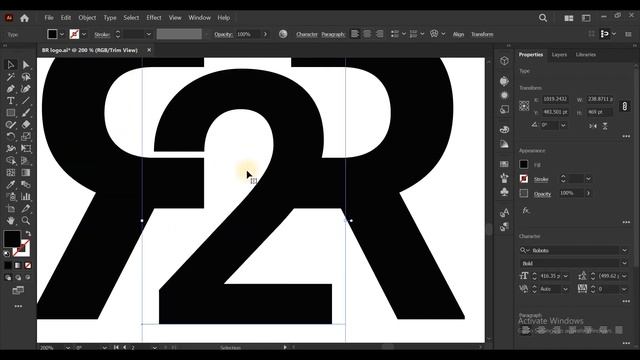
Task: Set color mode to None in toolbar
Action: (x=28, y=265)
